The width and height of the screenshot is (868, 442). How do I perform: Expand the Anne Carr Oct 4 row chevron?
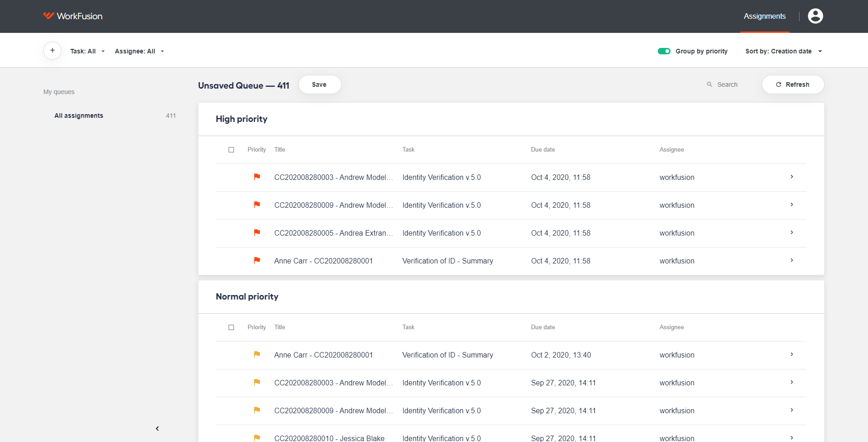792,260
